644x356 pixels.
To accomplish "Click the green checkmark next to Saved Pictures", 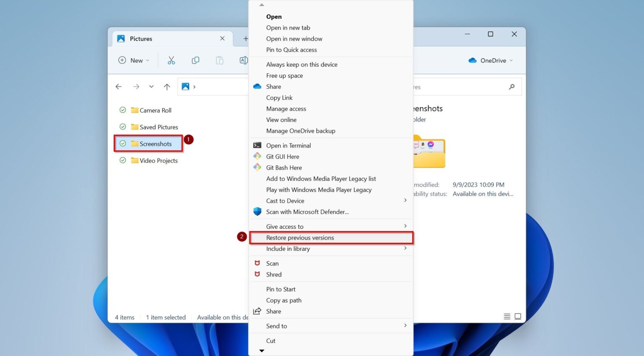I will (122, 127).
